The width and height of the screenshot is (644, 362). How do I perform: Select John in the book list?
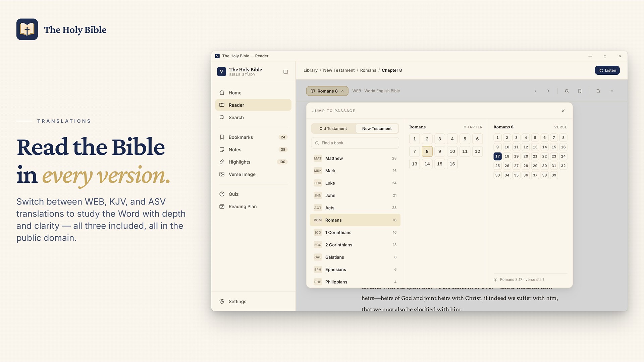[355, 195]
